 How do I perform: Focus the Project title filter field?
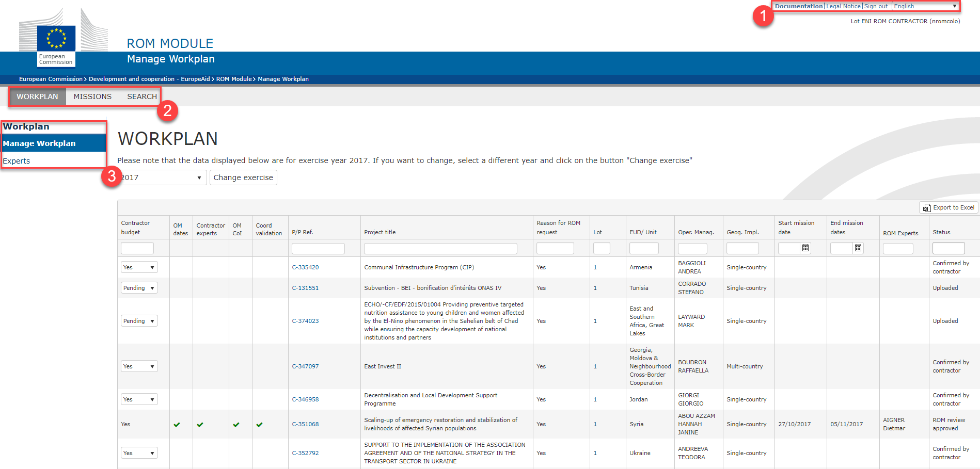click(440, 248)
